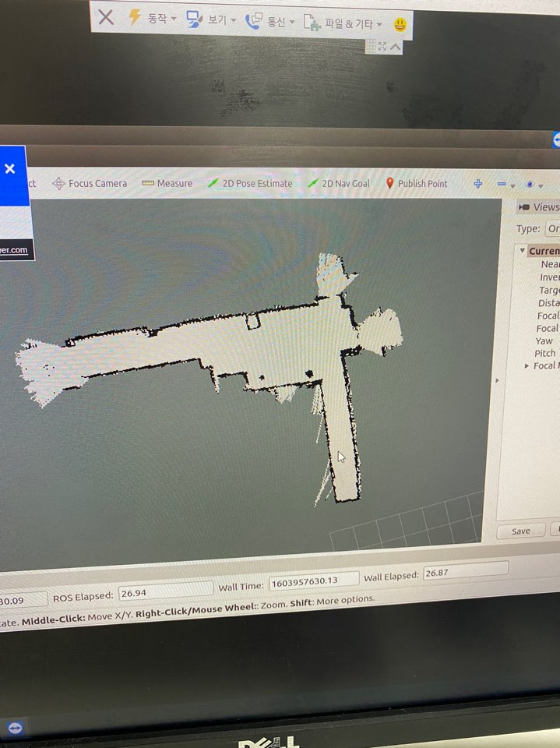The width and height of the screenshot is (560, 748).
Task: Select the Focus Camera tool
Action: click(90, 183)
